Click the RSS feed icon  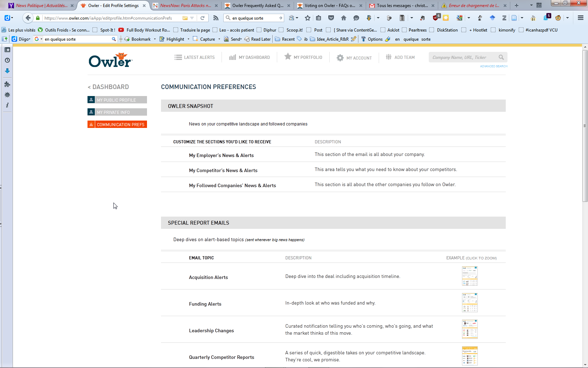point(216,18)
